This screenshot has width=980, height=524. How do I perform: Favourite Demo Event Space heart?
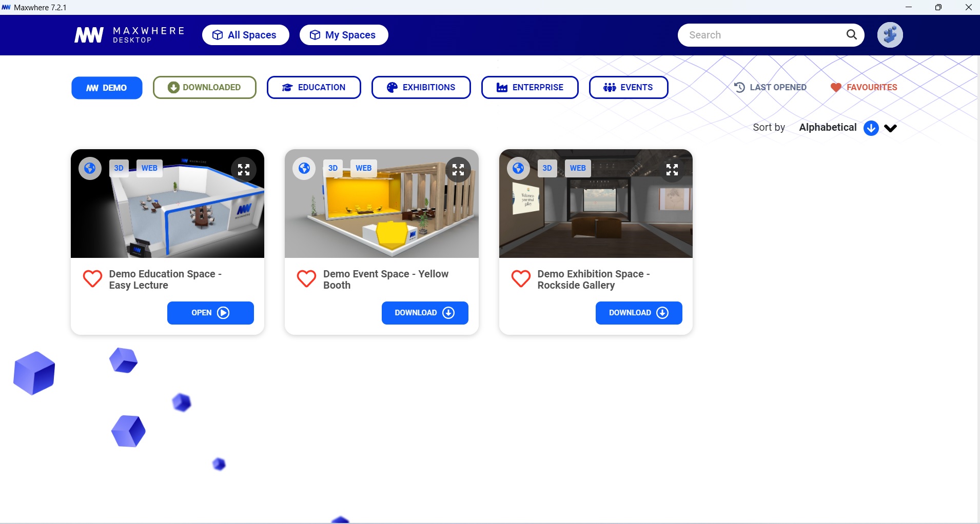point(307,279)
